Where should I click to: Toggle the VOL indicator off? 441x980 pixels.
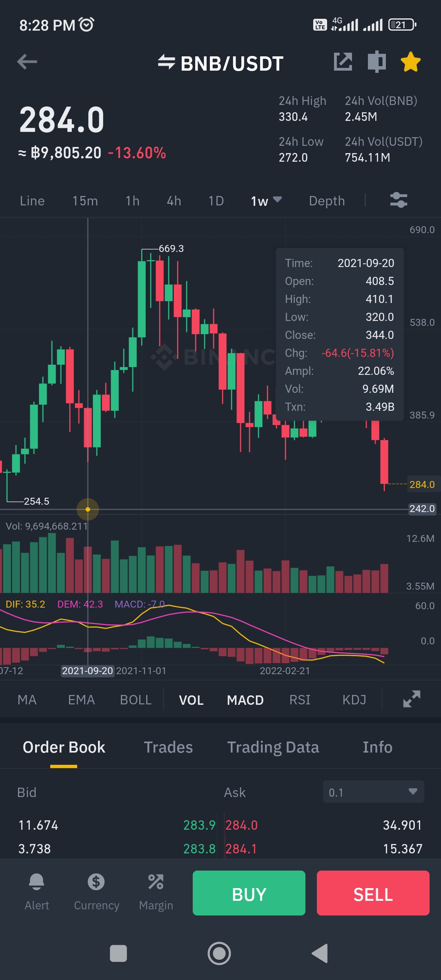191,700
